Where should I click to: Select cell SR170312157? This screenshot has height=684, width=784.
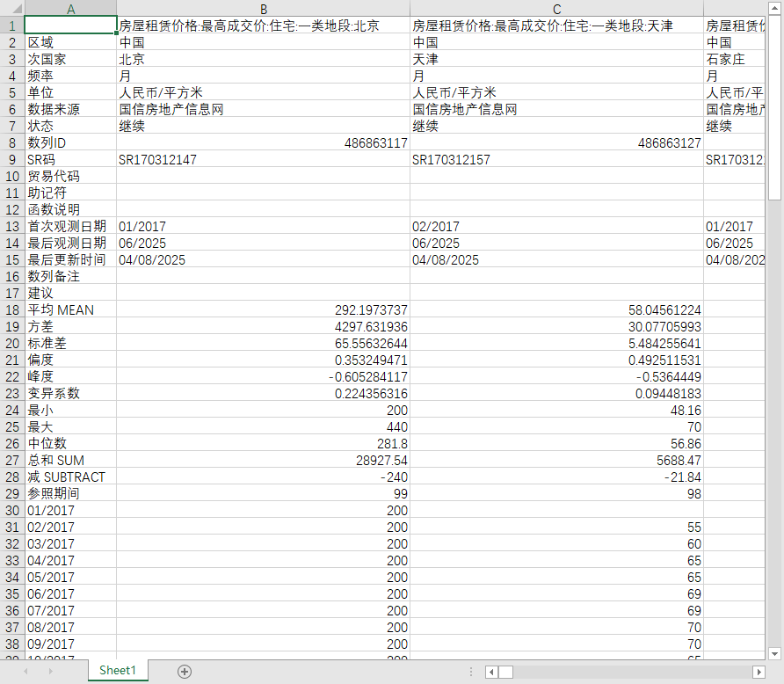point(556,159)
